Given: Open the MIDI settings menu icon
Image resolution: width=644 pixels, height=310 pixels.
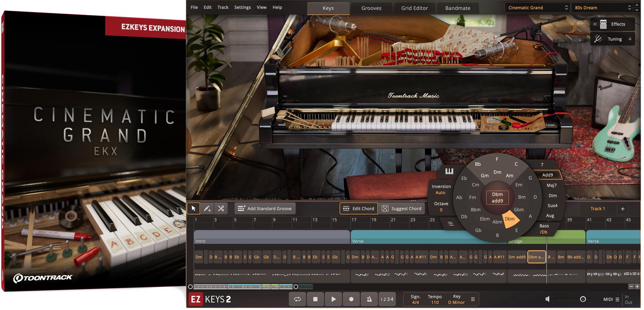Looking at the screenshot, I should click(x=617, y=300).
